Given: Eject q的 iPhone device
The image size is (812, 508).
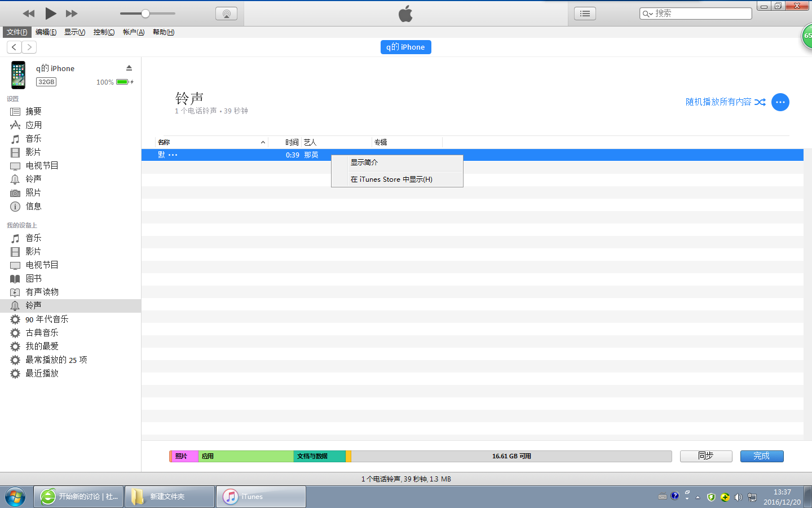Looking at the screenshot, I should (129, 68).
